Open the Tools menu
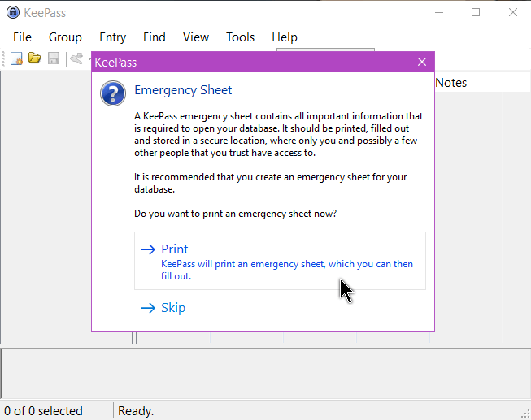This screenshot has width=531, height=420. point(240,37)
